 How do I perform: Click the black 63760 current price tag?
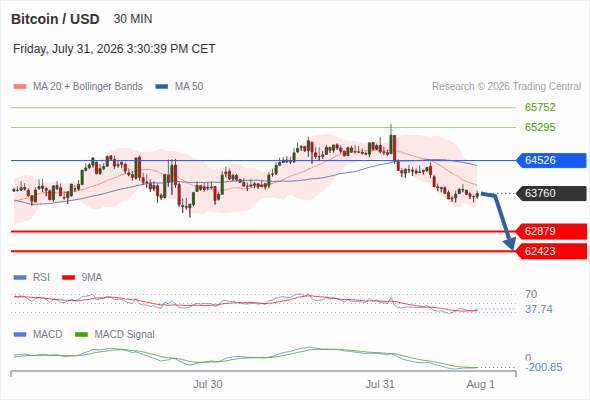551,193
